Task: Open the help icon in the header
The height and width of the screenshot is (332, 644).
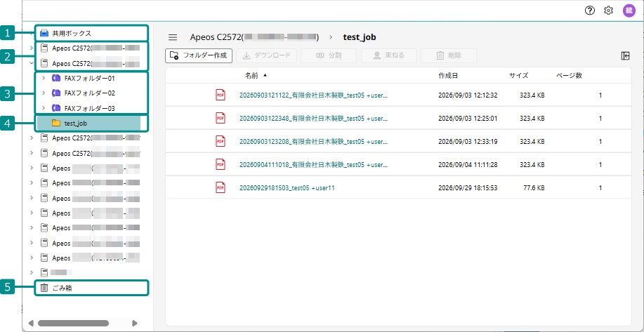Action: click(590, 11)
